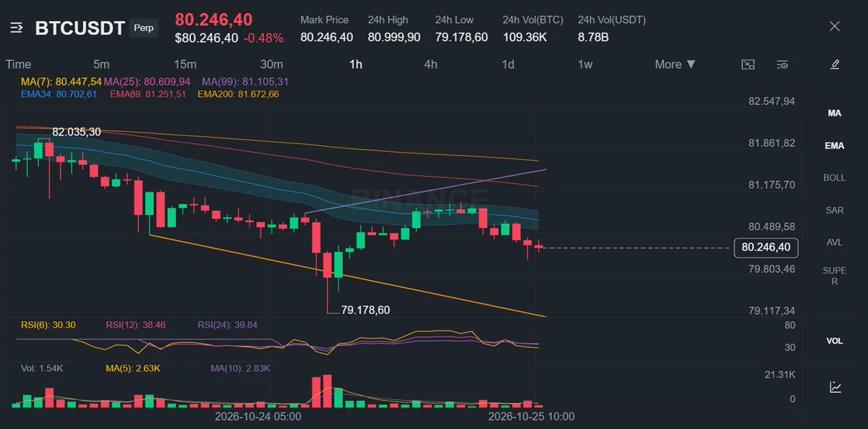Open the picture-in-picture mini chart icon
Image resolution: width=868 pixels, height=429 pixels.
click(749, 64)
